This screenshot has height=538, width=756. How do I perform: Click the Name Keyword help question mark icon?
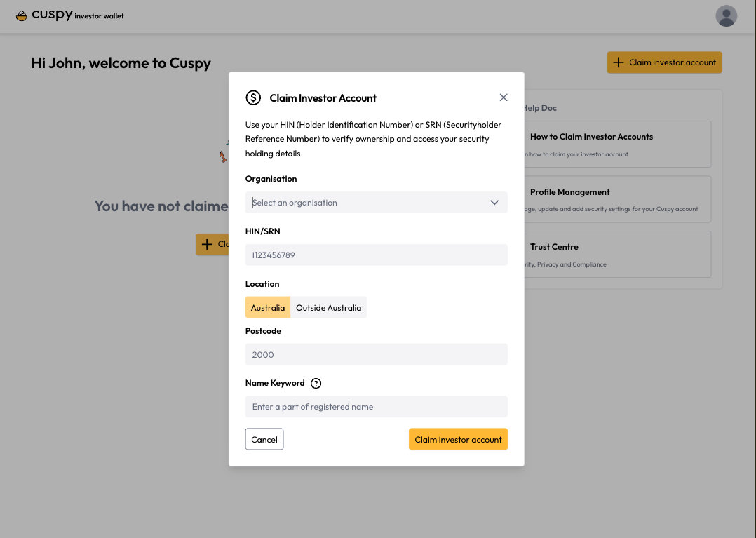click(x=316, y=383)
